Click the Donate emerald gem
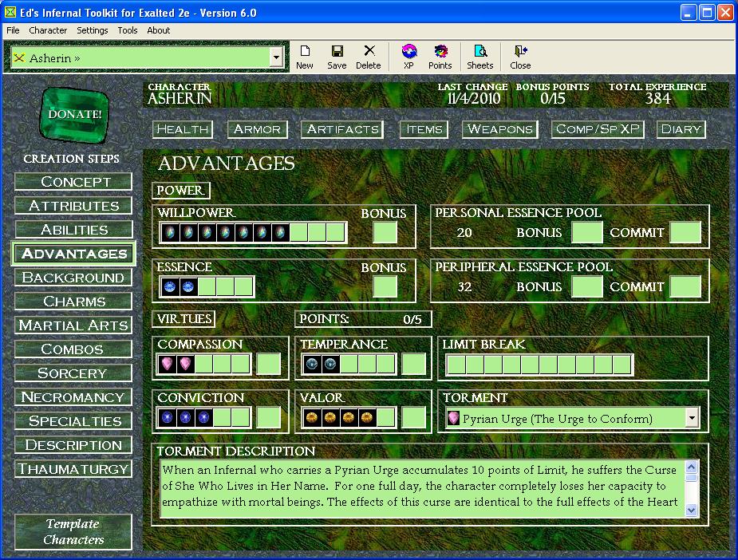Viewport: 738px width, 560px height. tap(74, 114)
